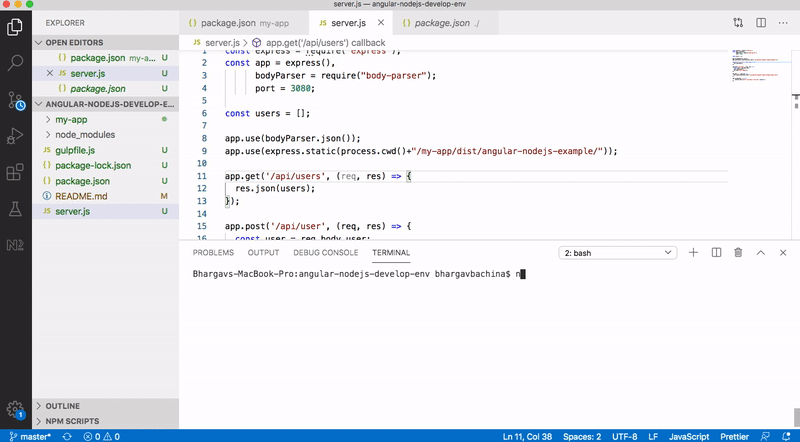Open editor More Actions ellipsis
The image size is (800, 442).
pos(783,22)
